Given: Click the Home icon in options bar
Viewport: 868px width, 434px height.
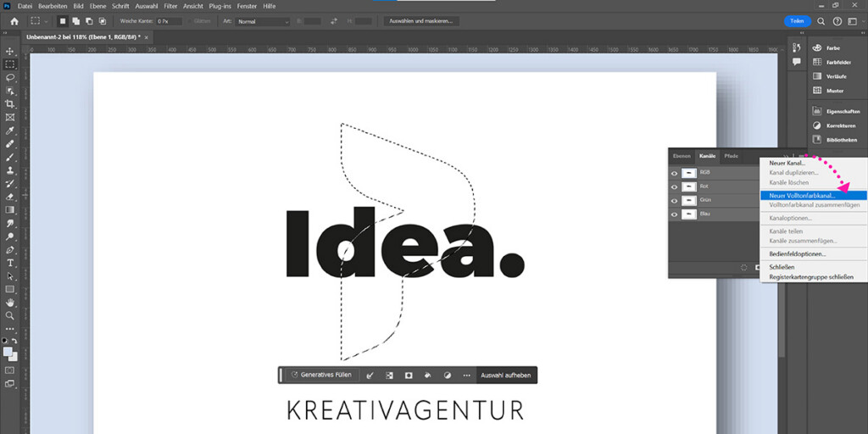Looking at the screenshot, I should 14,21.
